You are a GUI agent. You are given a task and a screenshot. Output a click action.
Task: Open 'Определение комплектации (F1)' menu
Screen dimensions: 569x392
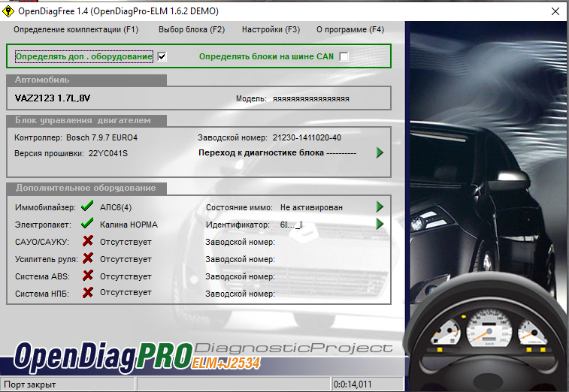[x=76, y=30]
